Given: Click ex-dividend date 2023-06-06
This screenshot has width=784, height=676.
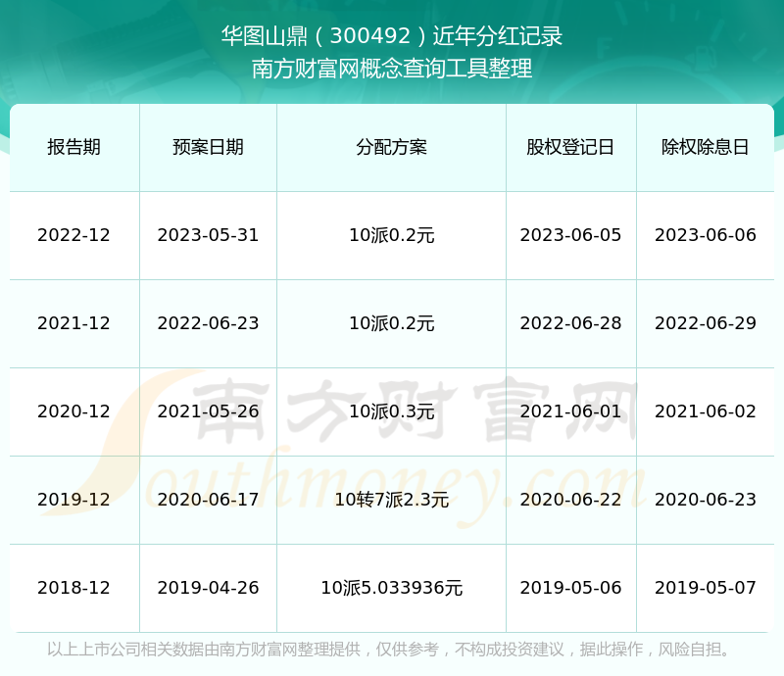Looking at the screenshot, I should 705,235.
